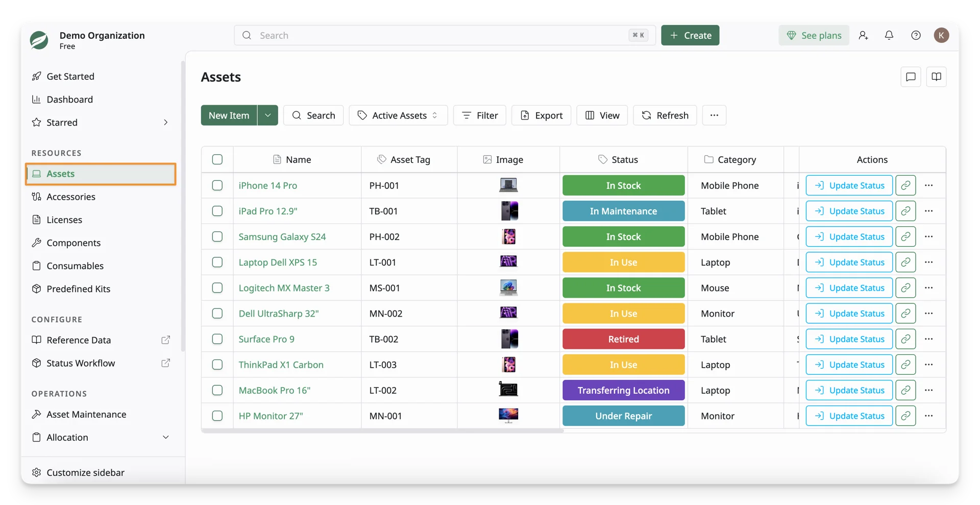Go to Dashboard in sidebar
Viewport: 980px width, 505px height.
tap(70, 100)
